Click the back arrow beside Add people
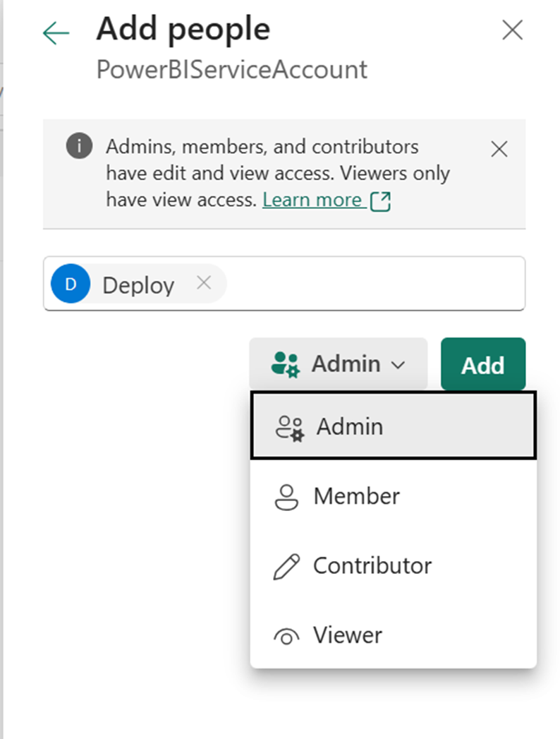Screen dimensions: 560x739 pos(56,33)
